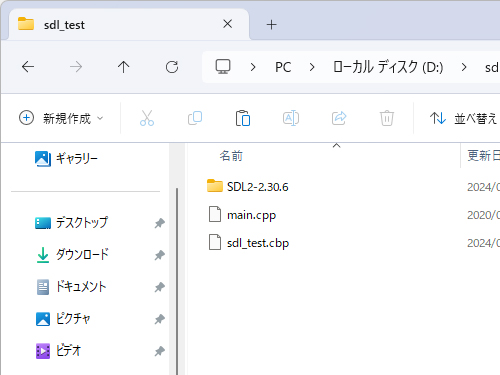Screen dimensions: 500x375
Task: Refresh the current folder view
Action: tap(172, 67)
